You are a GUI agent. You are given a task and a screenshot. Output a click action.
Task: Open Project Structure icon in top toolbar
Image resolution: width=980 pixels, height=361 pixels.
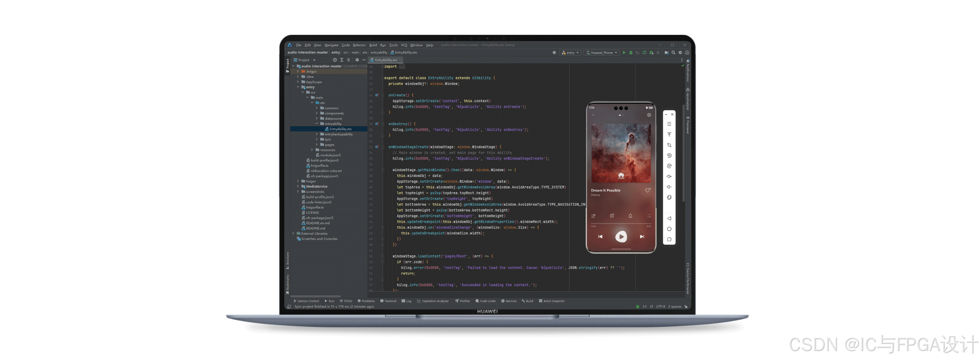pyautogui.click(x=667, y=53)
